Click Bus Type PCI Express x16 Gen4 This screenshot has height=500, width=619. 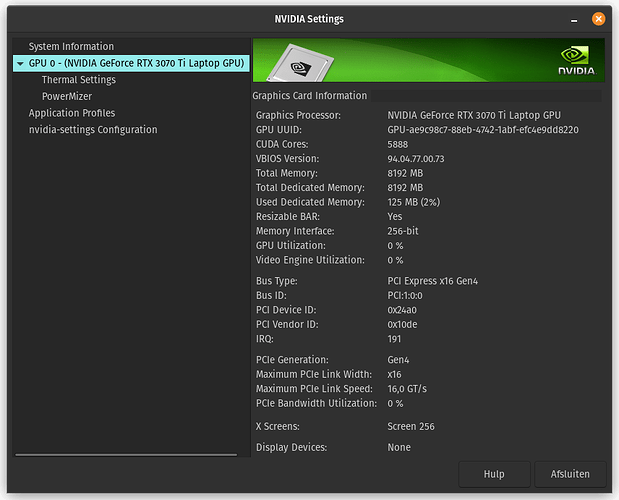point(432,281)
